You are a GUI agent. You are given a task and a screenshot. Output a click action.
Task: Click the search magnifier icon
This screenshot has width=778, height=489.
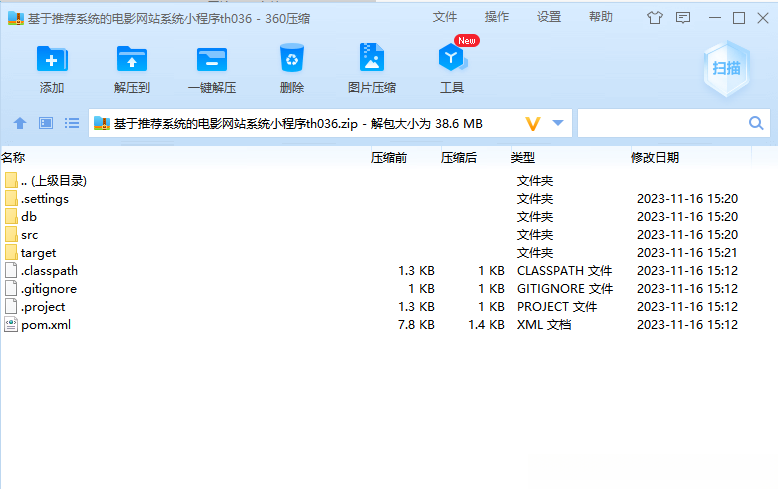756,123
